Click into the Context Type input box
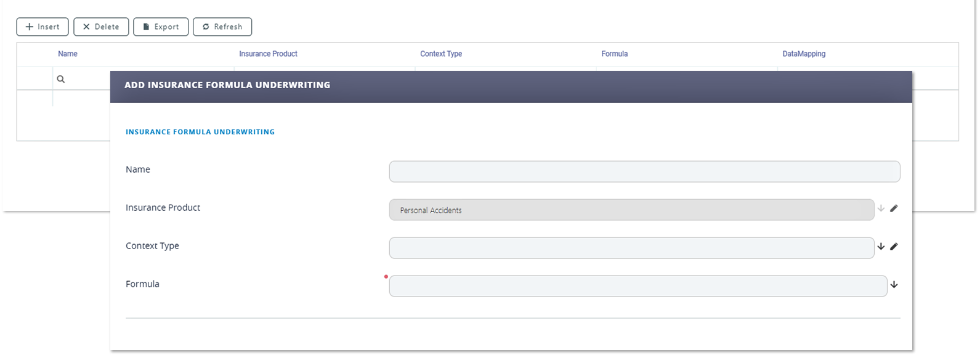 click(x=631, y=248)
